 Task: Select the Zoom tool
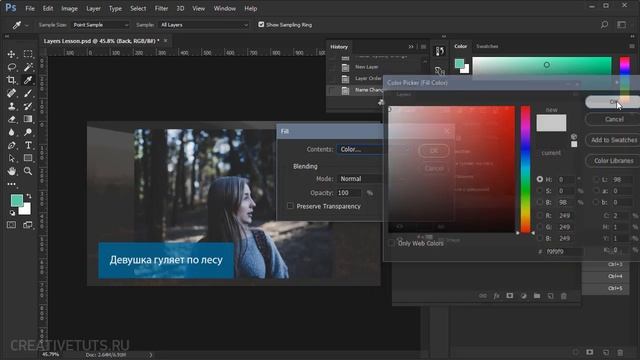coord(28,171)
